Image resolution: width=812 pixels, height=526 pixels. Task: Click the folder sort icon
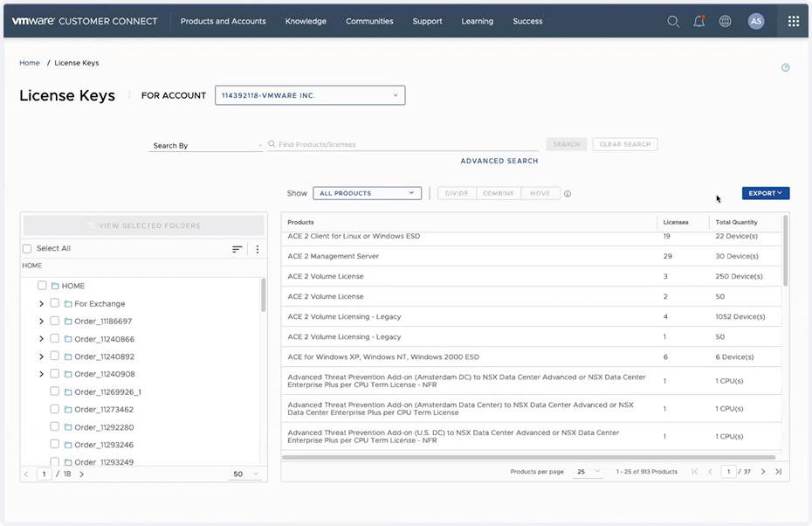237,249
